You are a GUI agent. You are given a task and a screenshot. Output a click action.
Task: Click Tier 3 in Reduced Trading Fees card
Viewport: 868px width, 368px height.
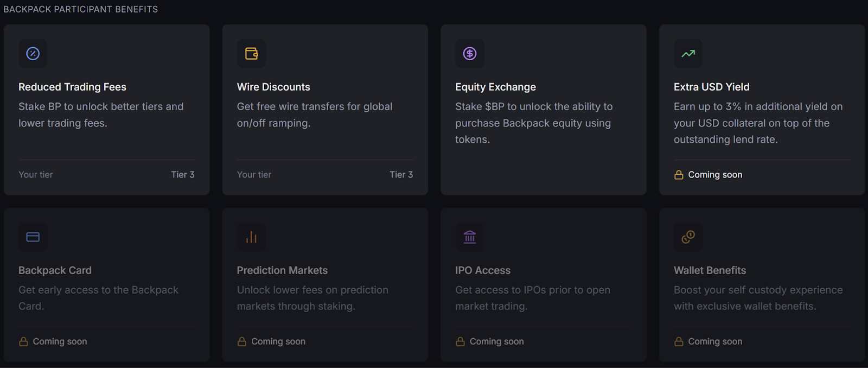pos(183,175)
